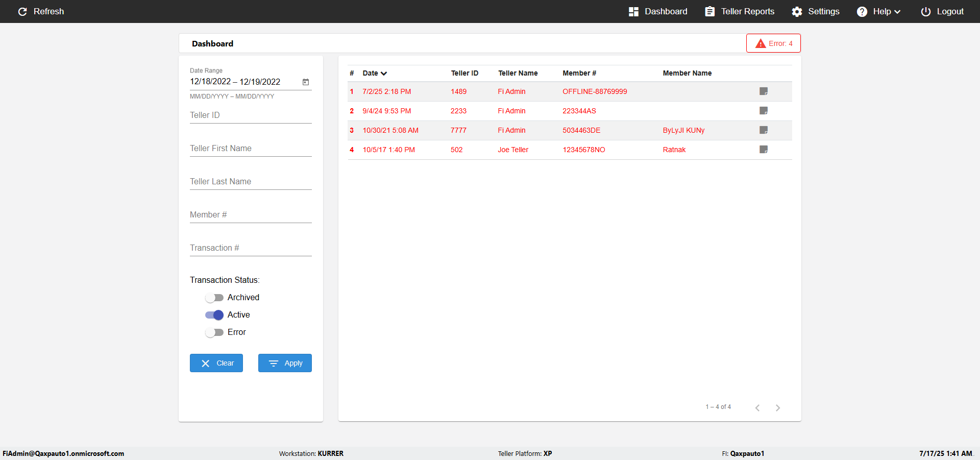Click Teller Platform: XP in status bar
The height and width of the screenshot is (460, 980).
[x=525, y=453]
